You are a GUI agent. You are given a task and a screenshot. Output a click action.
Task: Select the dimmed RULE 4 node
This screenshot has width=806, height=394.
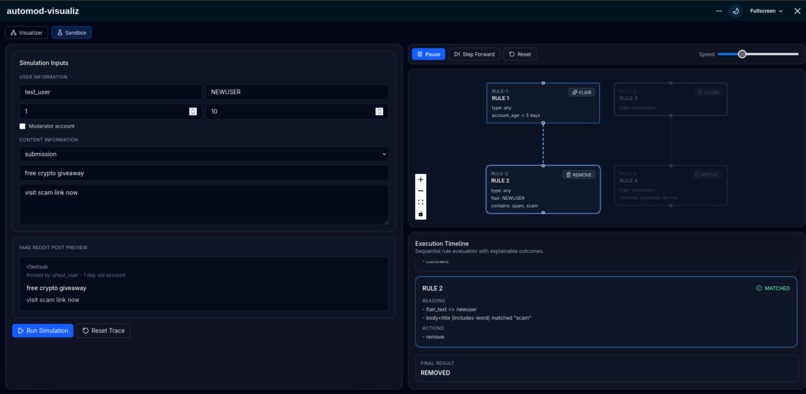[x=670, y=185]
